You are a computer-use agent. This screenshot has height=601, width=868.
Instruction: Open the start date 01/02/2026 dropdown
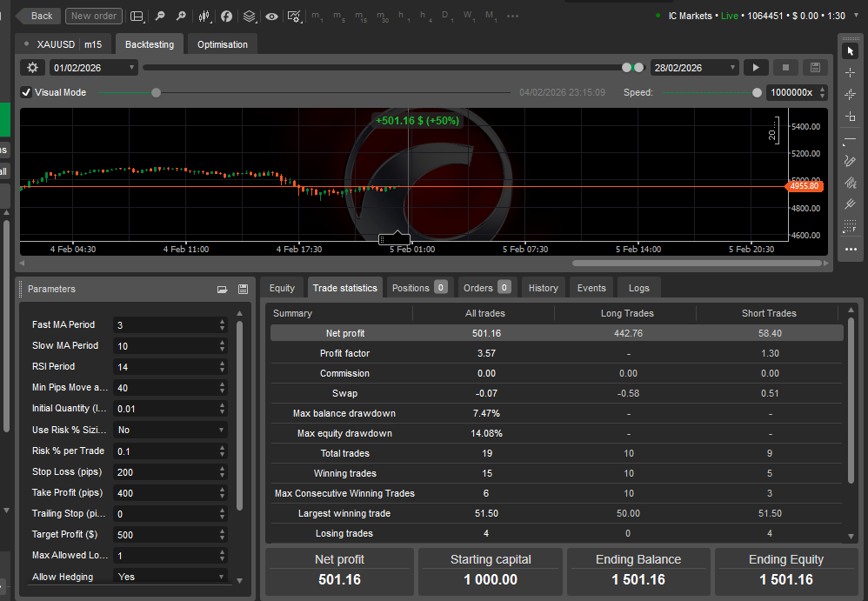[94, 68]
